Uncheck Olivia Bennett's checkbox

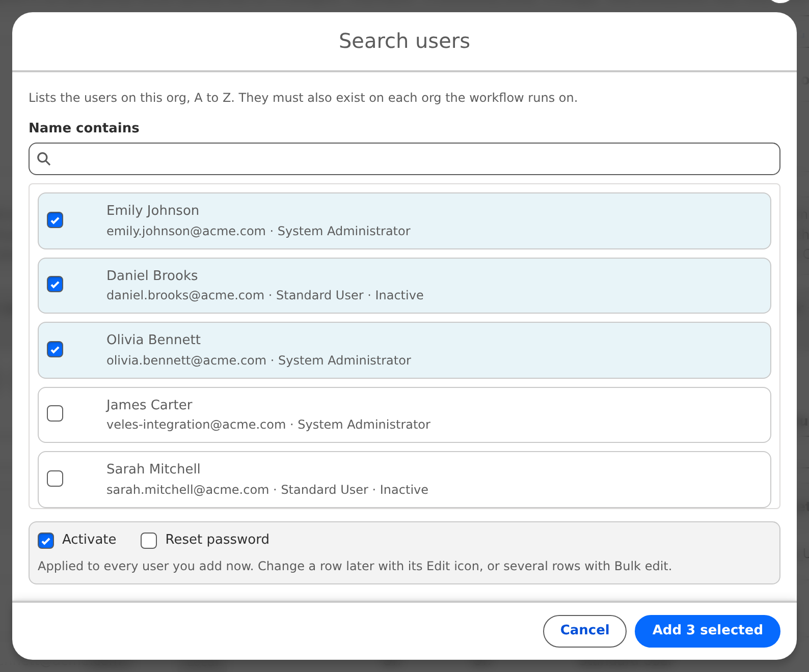coord(55,350)
